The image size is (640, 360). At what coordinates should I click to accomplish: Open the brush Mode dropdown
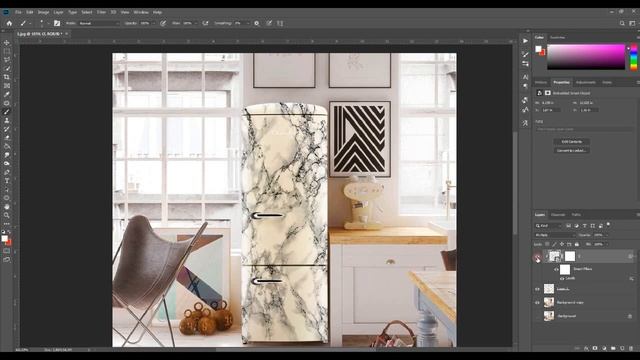pyautogui.click(x=99, y=23)
